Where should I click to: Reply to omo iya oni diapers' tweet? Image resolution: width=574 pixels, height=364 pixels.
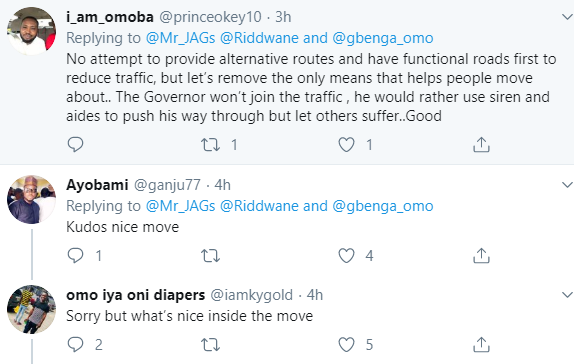(75, 344)
